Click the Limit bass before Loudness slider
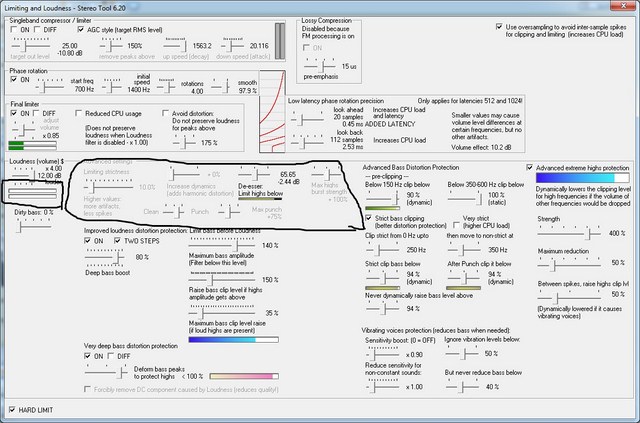The height and width of the screenshot is (423, 640). (x=222, y=244)
